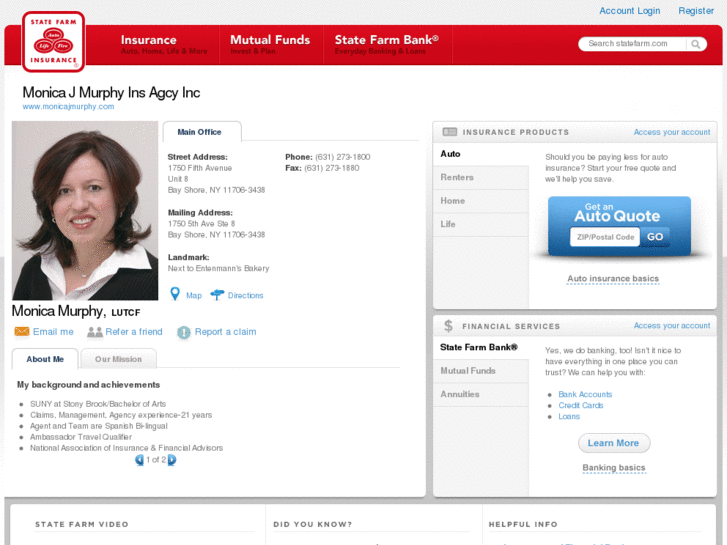
Task: Click the Directions link
Action: (x=245, y=295)
